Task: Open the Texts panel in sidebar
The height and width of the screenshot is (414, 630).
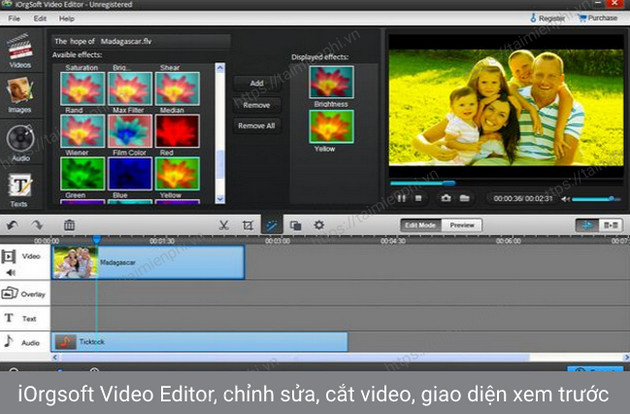Action: (20, 190)
